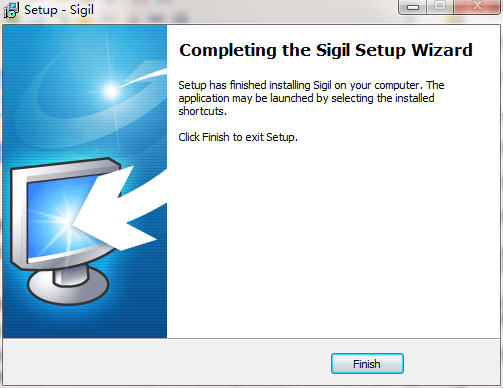Image resolution: width=503 pixels, height=388 pixels.
Task: Close the Sigil setup wizard window
Action: pos(477,7)
